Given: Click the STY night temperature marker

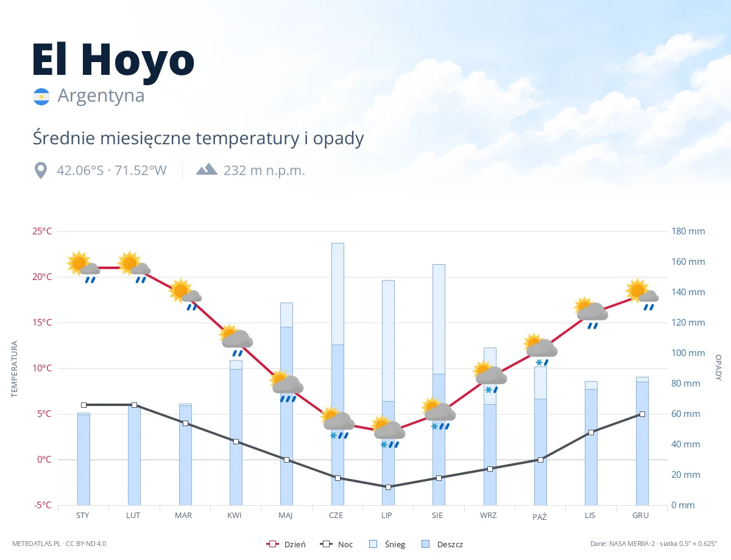Looking at the screenshot, I should [x=83, y=405].
